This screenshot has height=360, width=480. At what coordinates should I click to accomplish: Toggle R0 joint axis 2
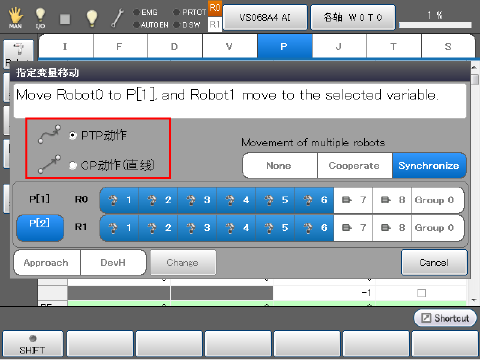[x=158, y=200]
